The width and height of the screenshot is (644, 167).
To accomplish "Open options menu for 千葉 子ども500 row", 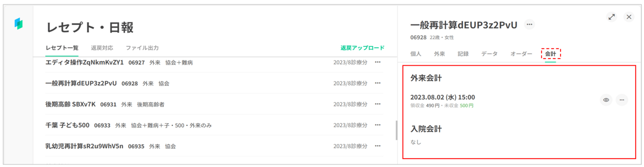I will point(378,125).
